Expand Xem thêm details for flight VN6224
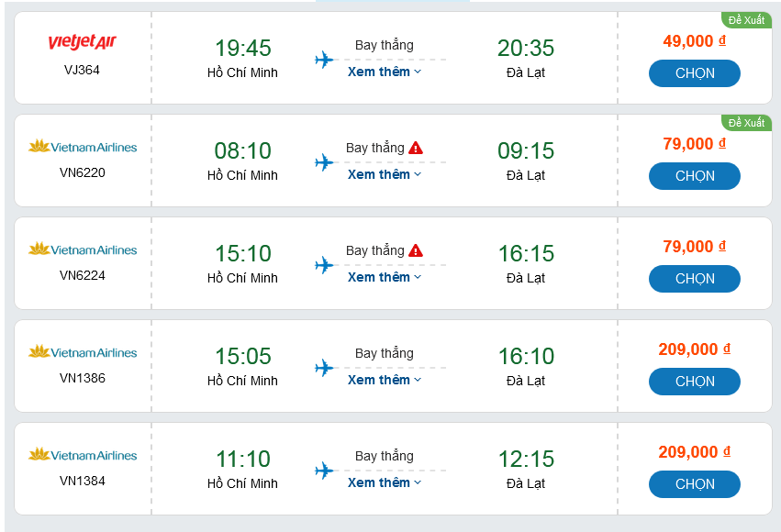 click(385, 277)
